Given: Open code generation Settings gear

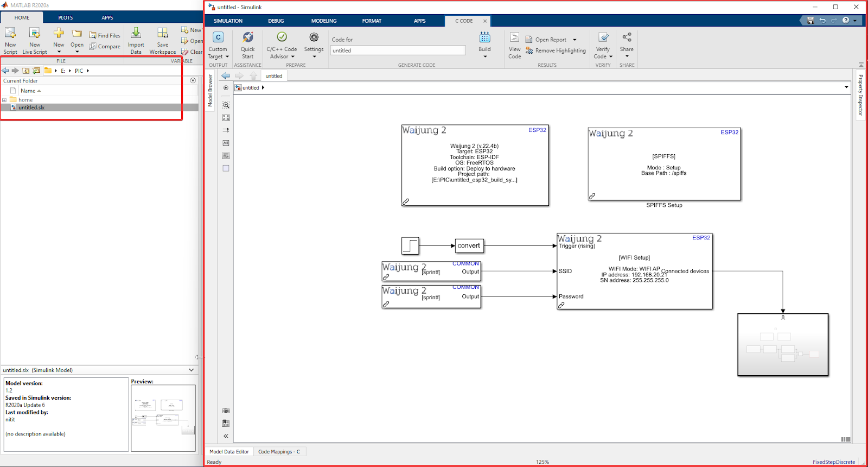Looking at the screenshot, I should coord(314,37).
